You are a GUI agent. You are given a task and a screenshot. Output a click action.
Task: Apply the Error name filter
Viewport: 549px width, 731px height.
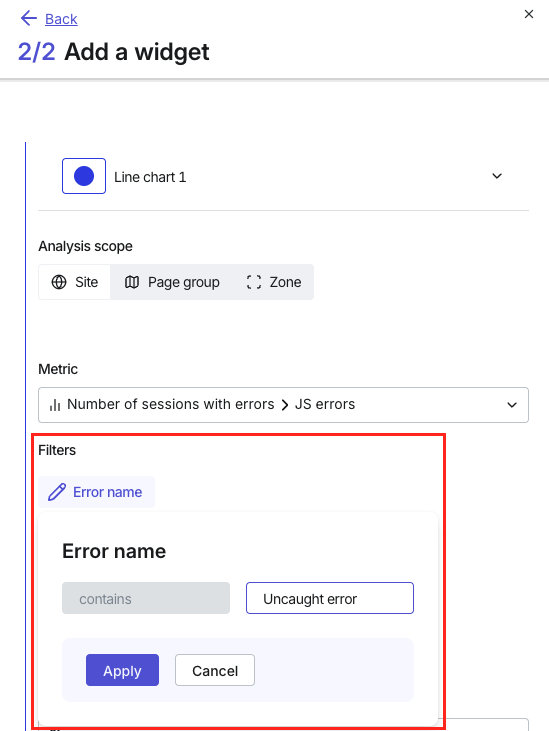tap(122, 670)
